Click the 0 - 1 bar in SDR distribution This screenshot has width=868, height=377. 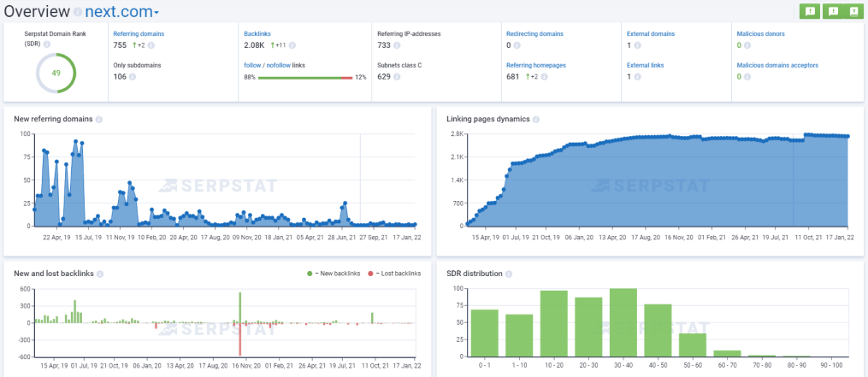(484, 333)
